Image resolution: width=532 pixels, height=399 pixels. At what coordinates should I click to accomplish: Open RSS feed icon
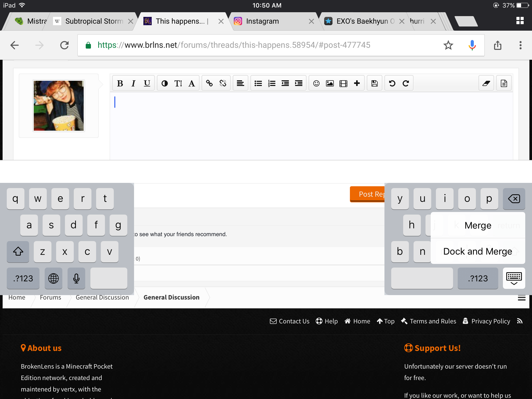pos(520,321)
